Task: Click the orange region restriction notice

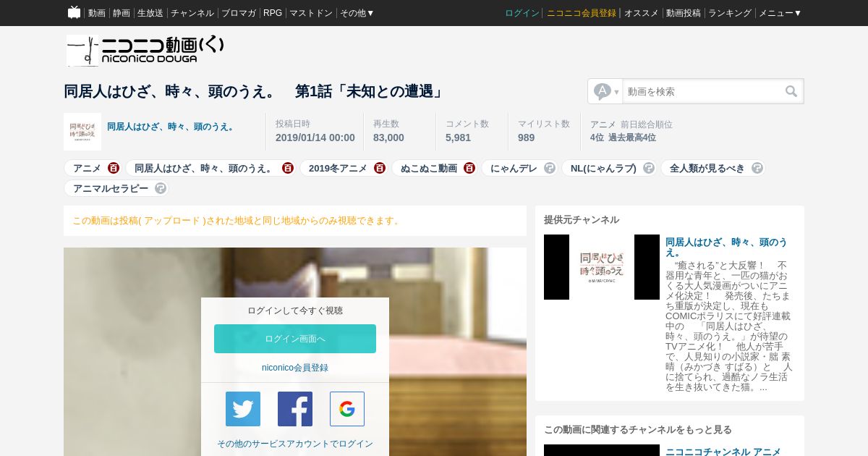Action: (x=237, y=221)
